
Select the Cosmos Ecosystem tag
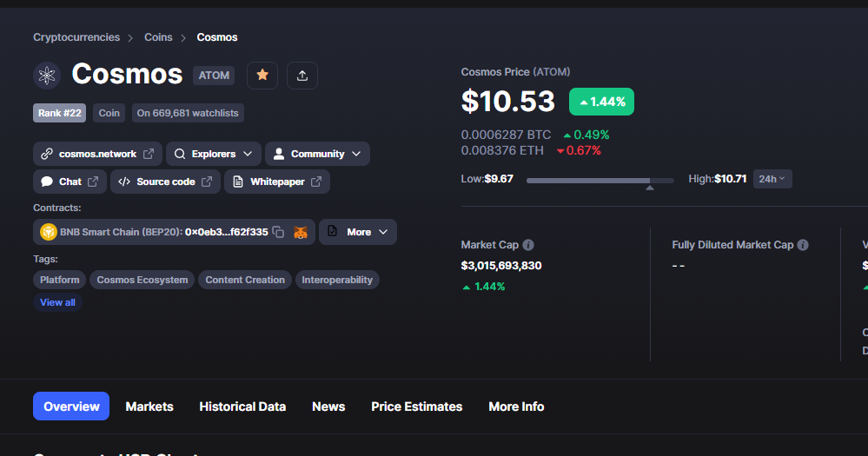(142, 280)
